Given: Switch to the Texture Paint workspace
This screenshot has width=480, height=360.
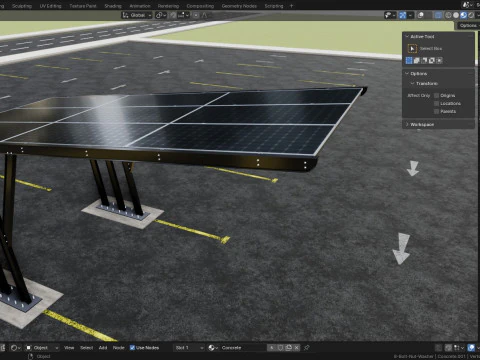Looking at the screenshot, I should [x=83, y=6].
